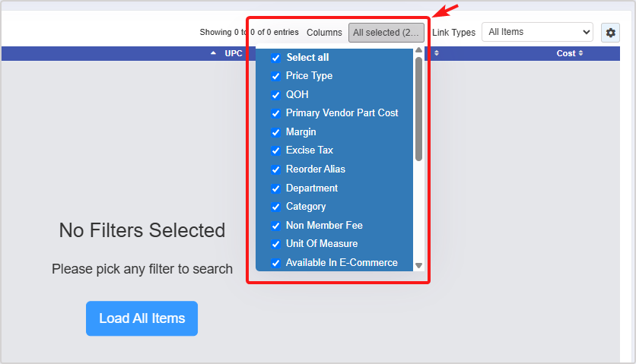The image size is (636, 364).
Task: Select the Department entry in the list
Action: (x=311, y=188)
